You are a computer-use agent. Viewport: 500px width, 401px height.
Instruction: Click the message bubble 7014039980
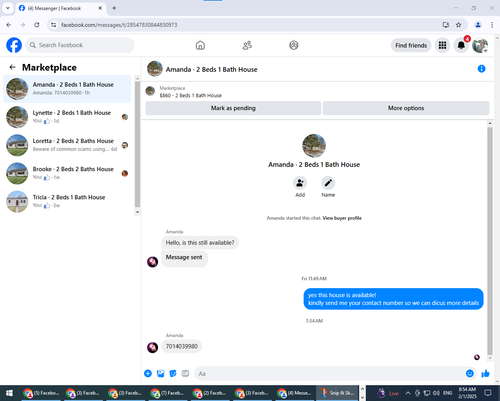182,346
